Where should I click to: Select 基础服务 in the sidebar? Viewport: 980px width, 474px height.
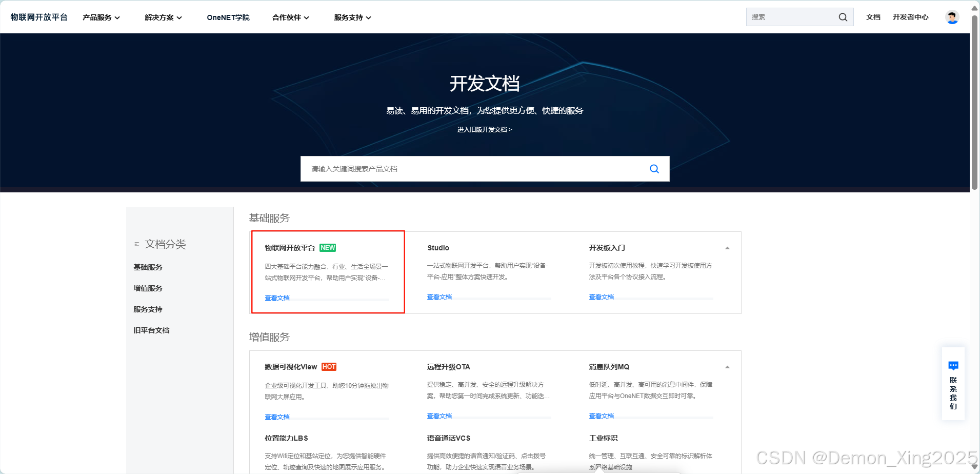click(148, 267)
